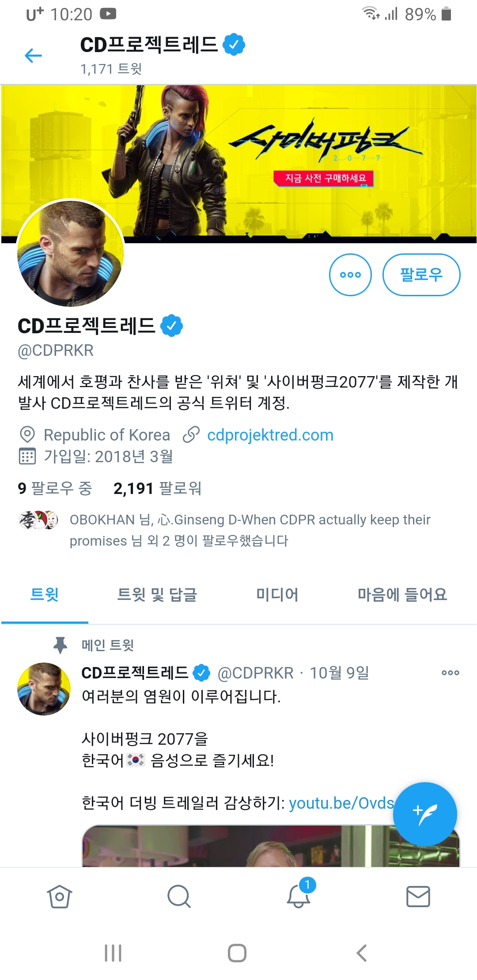Tap the compose tweet floating button
The height and width of the screenshot is (980, 477).
pyautogui.click(x=425, y=814)
